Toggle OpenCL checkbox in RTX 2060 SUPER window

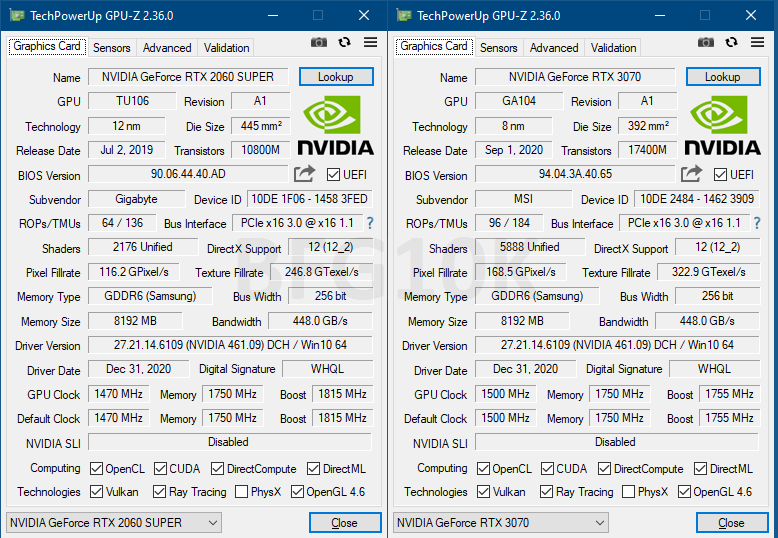pyautogui.click(x=96, y=469)
